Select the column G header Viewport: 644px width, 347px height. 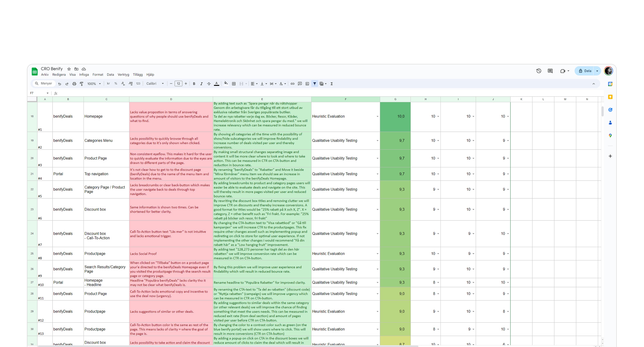coord(395,99)
